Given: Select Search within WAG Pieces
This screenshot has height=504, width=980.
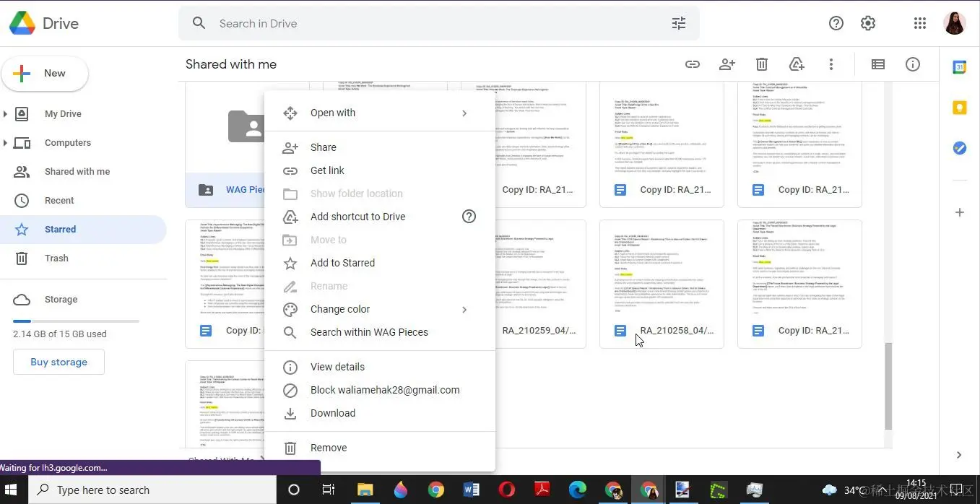Looking at the screenshot, I should tap(380, 332).
